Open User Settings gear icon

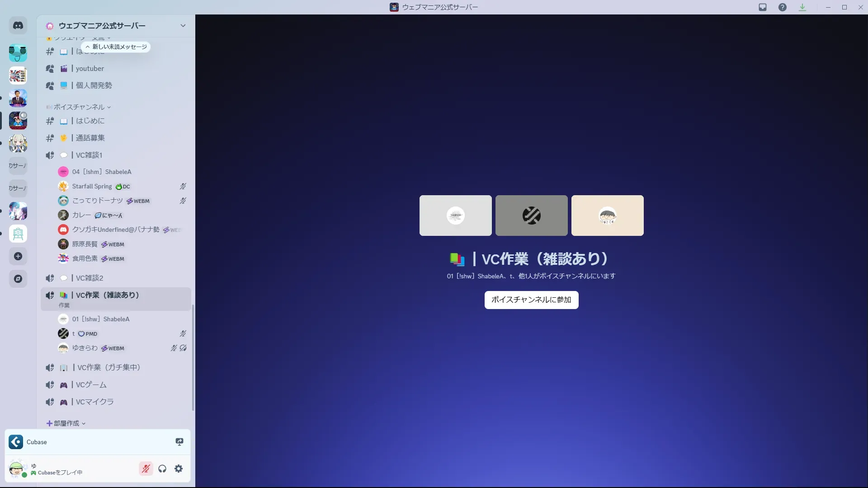[x=179, y=469]
